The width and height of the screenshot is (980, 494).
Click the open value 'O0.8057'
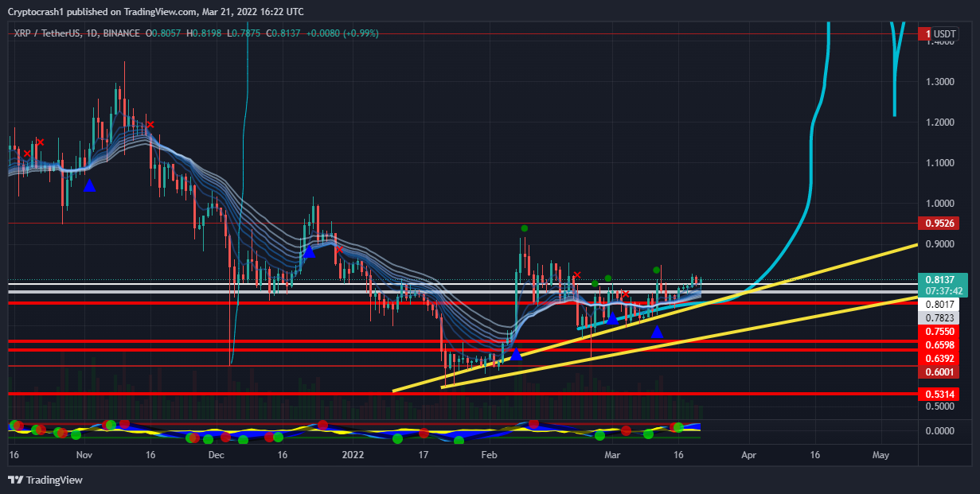pos(163,33)
